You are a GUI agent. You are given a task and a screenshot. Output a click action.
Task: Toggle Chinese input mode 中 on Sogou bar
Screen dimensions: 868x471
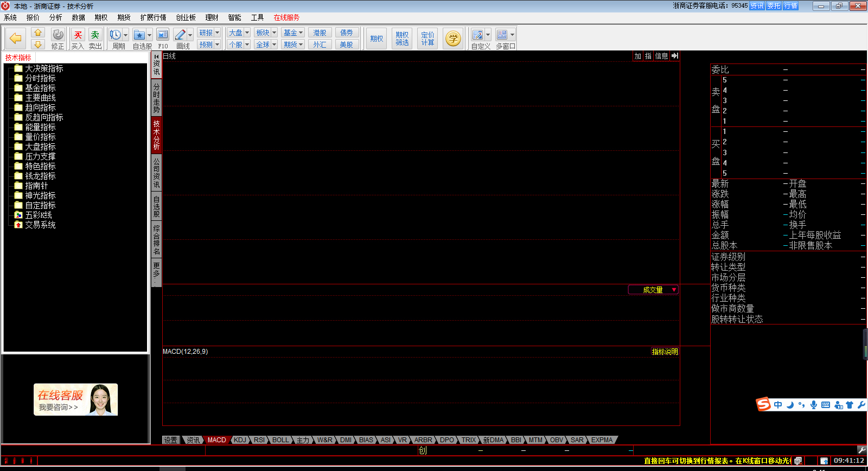[x=778, y=405]
